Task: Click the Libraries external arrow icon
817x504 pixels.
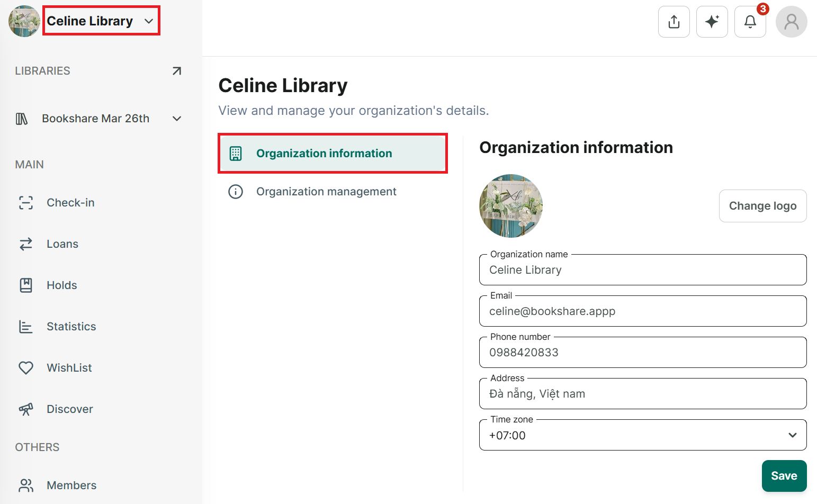Action: coord(177,71)
